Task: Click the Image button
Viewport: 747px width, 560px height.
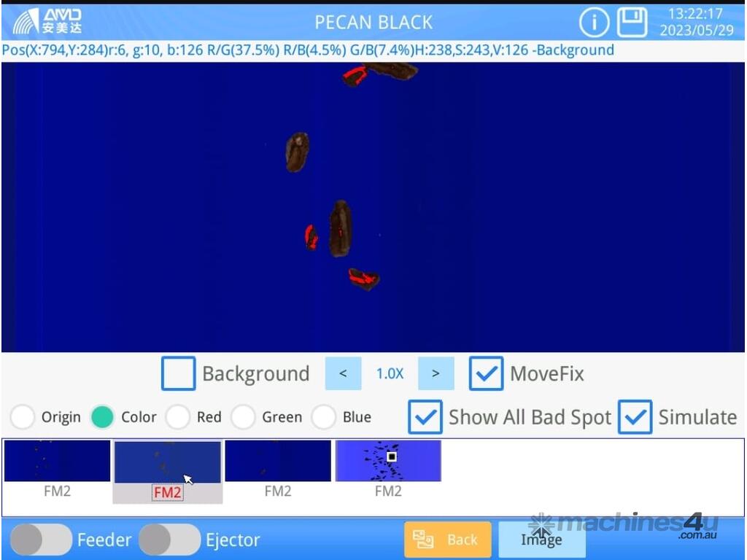Action: point(541,540)
